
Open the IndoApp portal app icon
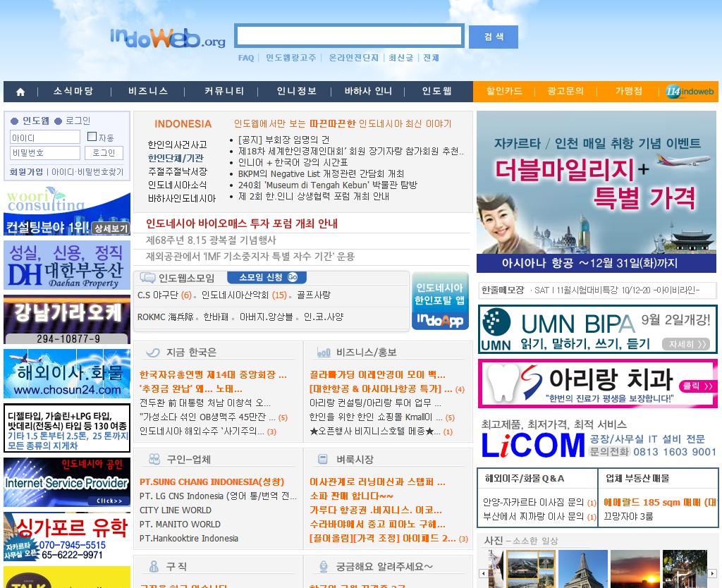(x=440, y=300)
